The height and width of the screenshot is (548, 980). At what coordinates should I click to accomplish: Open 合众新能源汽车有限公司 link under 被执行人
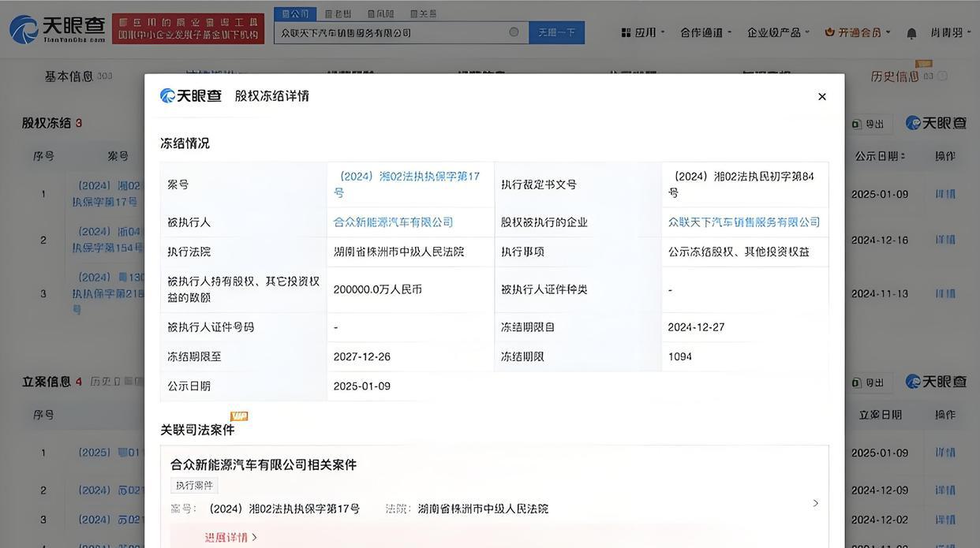point(393,222)
